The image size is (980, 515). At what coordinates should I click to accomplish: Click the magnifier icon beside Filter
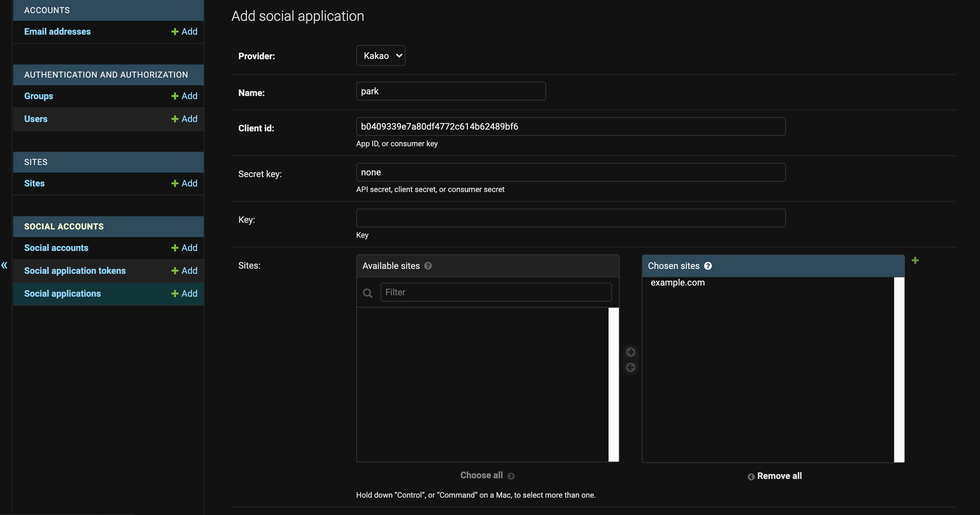(367, 293)
